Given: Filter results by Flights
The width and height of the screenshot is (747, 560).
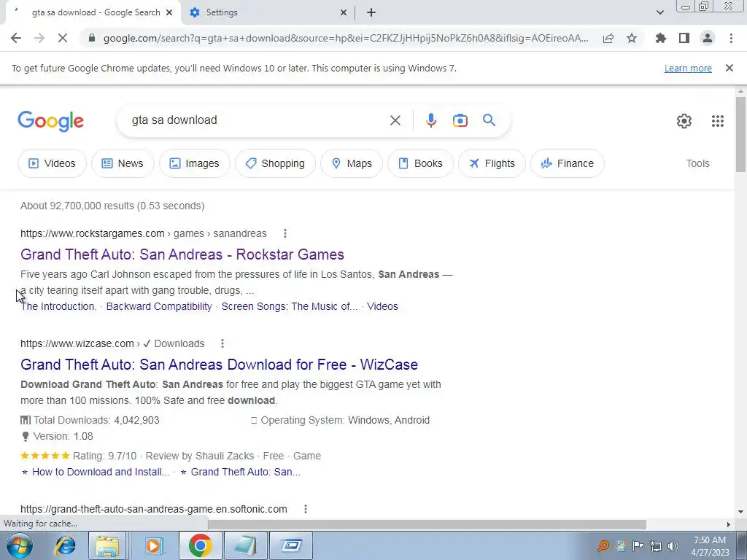Looking at the screenshot, I should pos(492,163).
